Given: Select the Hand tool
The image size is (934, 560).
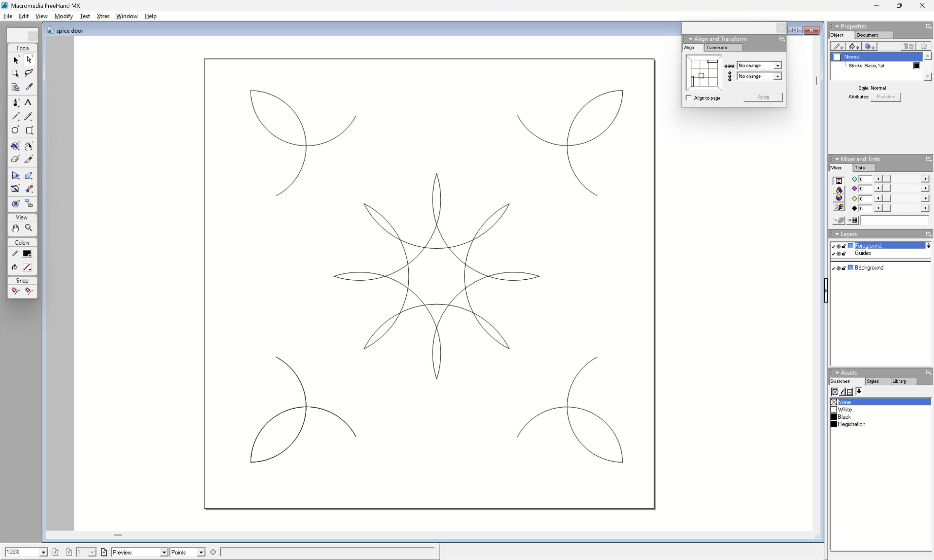Looking at the screenshot, I should (16, 227).
